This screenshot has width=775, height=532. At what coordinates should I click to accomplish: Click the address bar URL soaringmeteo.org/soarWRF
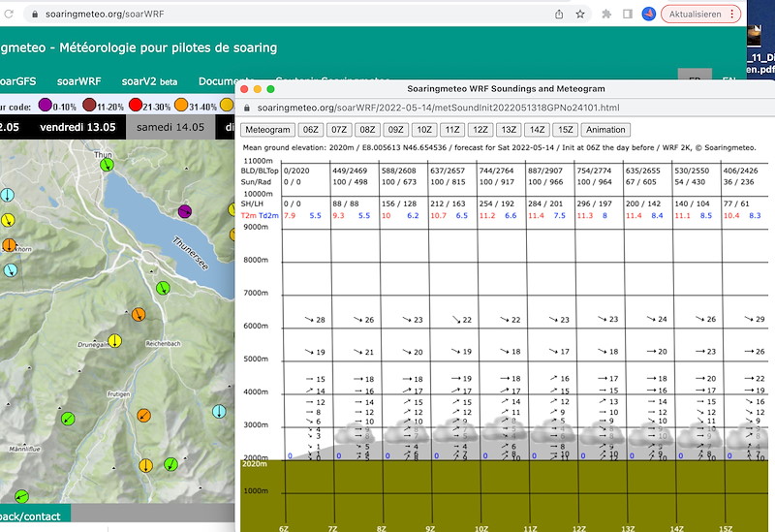click(105, 15)
